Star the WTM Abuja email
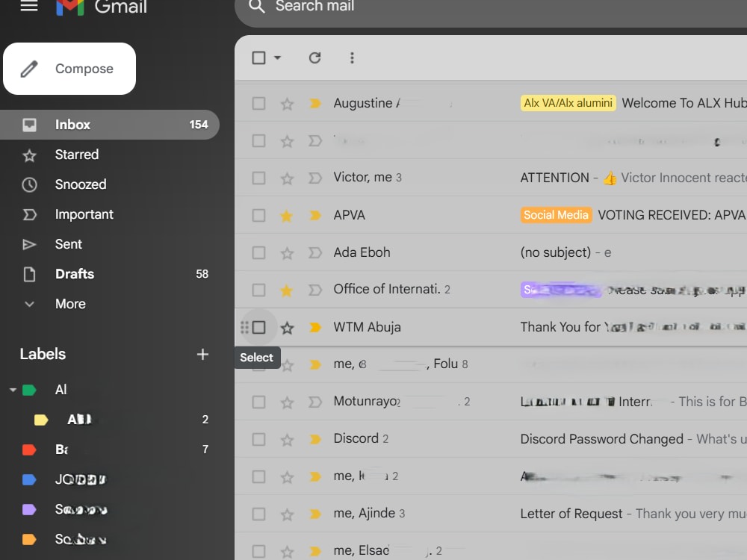Image resolution: width=747 pixels, height=560 pixels. click(x=287, y=328)
